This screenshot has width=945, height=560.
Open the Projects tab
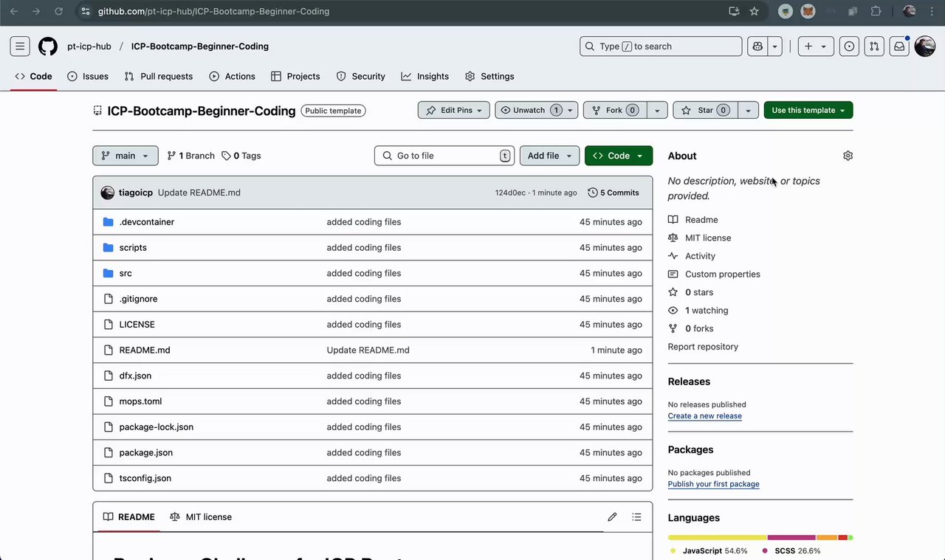pyautogui.click(x=295, y=77)
